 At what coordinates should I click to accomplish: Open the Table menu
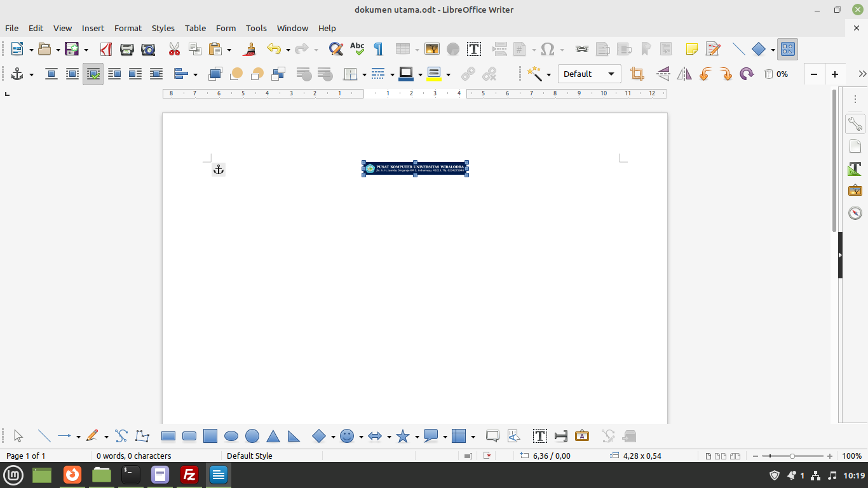click(195, 28)
